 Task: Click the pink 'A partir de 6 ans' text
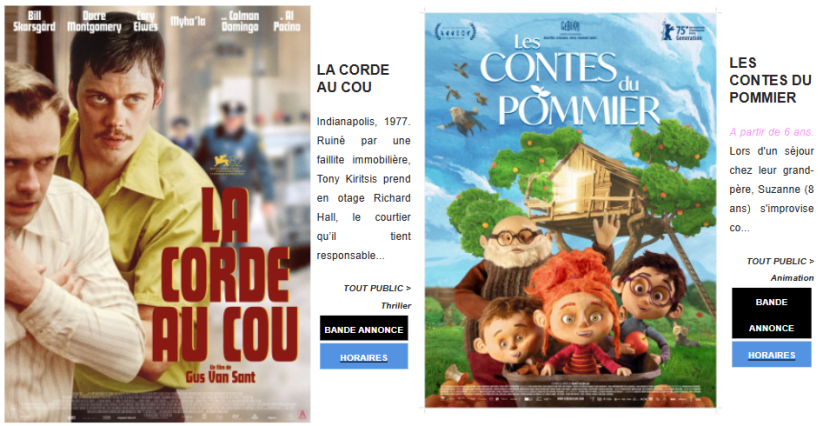coord(771,132)
